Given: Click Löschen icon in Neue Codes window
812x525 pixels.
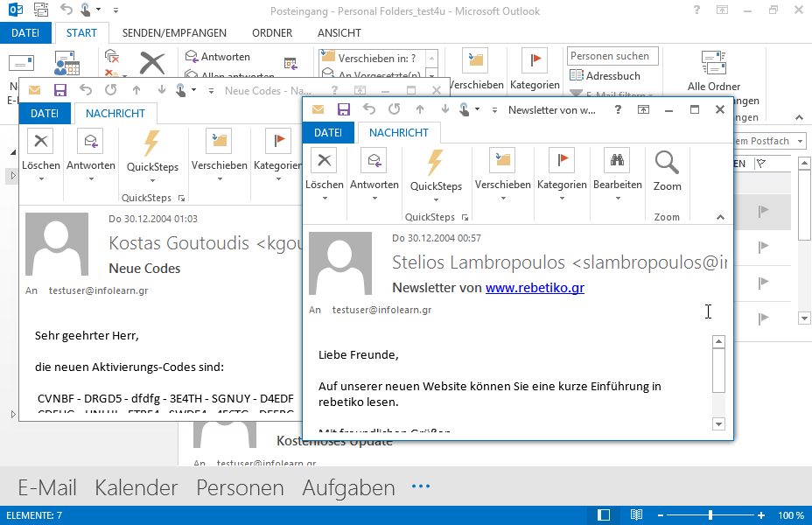Looking at the screenshot, I should [41, 141].
